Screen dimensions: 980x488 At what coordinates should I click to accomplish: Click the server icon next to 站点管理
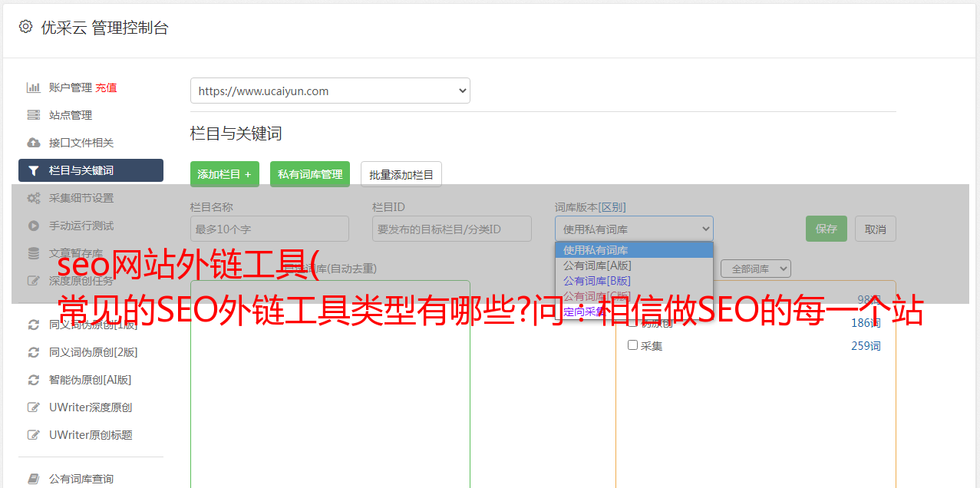[34, 115]
